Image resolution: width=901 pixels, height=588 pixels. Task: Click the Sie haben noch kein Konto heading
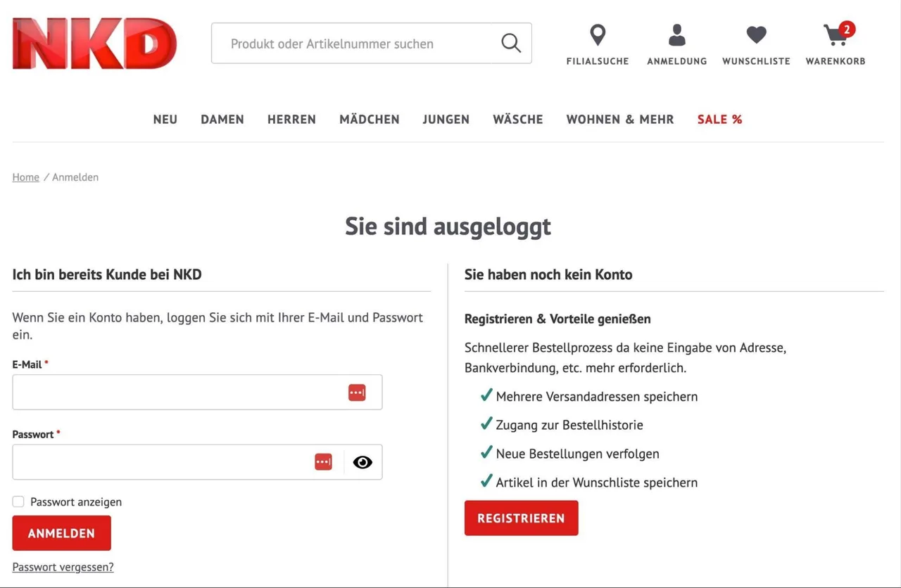[548, 274]
